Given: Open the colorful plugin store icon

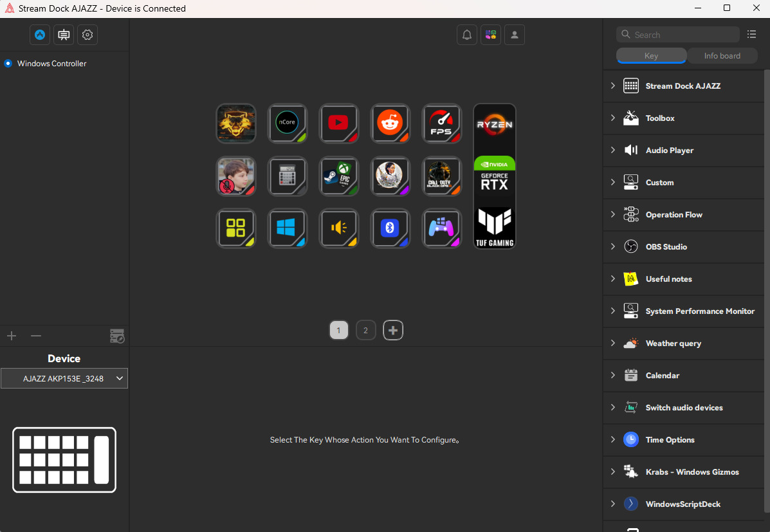Looking at the screenshot, I should coord(491,35).
